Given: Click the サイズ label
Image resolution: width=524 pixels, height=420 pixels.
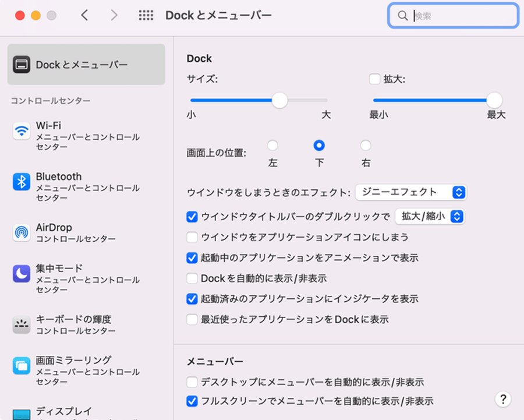Looking at the screenshot, I should (202, 79).
